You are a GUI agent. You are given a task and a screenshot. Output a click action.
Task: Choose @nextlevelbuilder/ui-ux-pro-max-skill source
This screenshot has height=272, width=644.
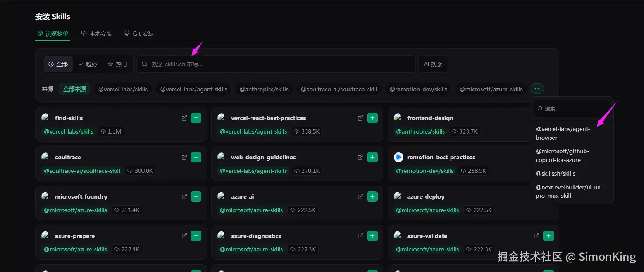572,191
